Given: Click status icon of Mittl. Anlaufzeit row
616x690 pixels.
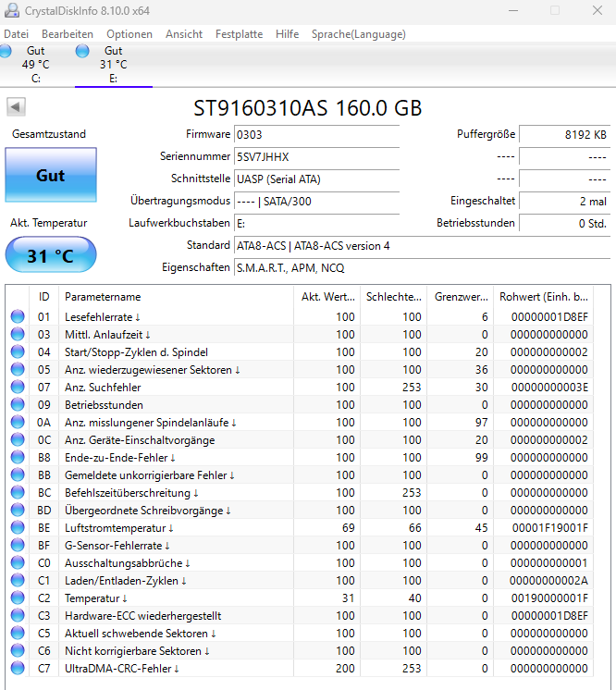Looking at the screenshot, I should [x=18, y=335].
